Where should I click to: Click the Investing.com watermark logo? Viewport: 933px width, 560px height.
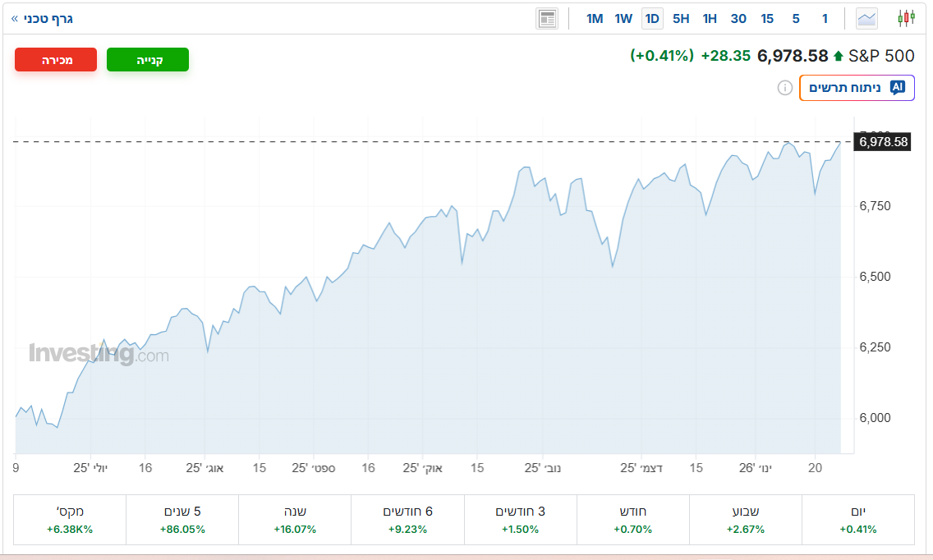point(99,354)
